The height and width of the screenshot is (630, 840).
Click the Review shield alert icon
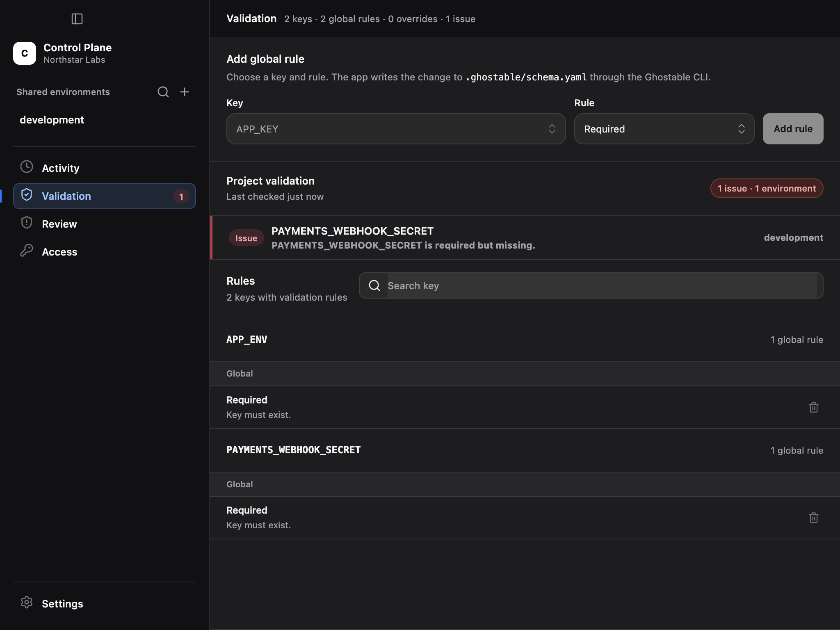coord(27,223)
